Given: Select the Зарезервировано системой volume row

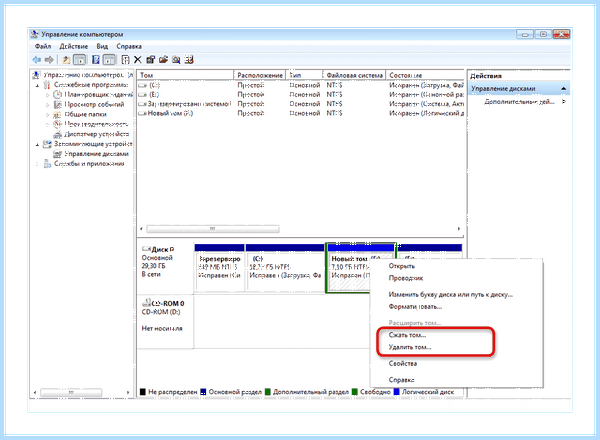Looking at the screenshot, I should pos(301,104).
